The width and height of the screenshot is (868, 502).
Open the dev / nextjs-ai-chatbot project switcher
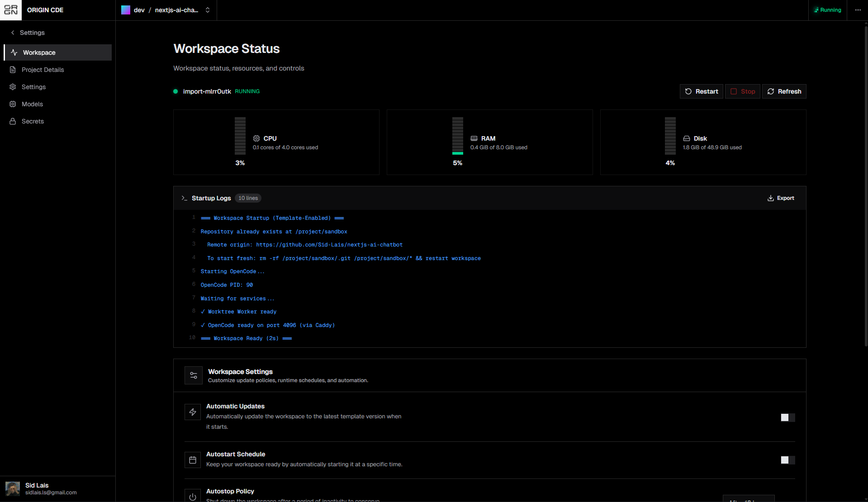pyautogui.click(x=166, y=10)
